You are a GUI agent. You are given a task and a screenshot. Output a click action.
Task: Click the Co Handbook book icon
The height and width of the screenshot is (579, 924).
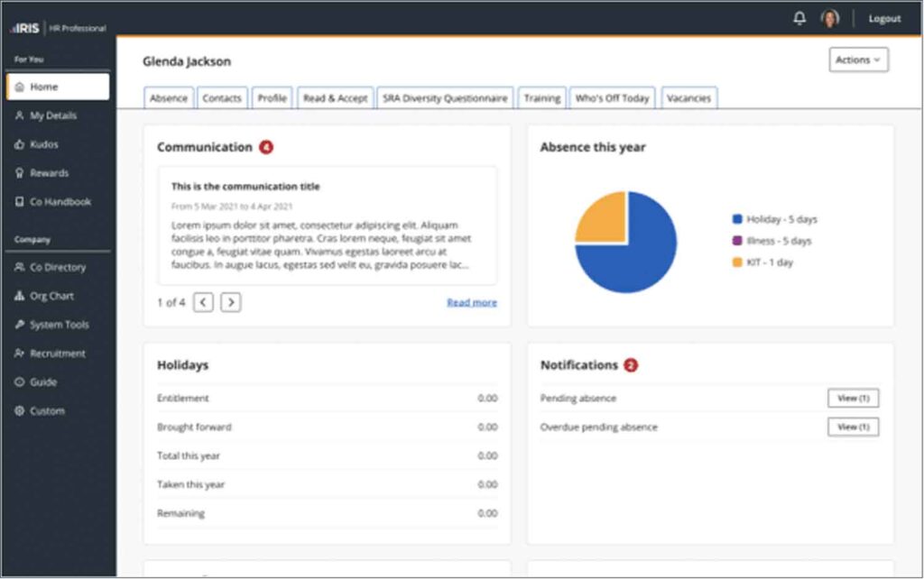pos(20,202)
